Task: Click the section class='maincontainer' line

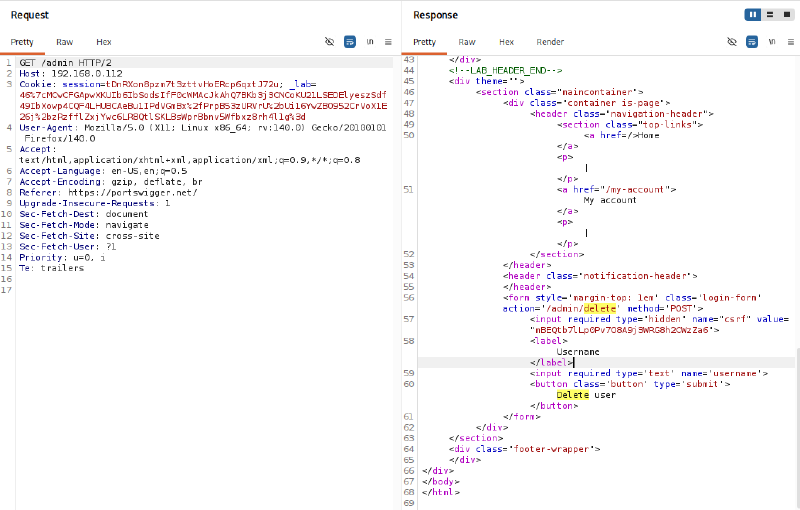Action: [x=559, y=92]
